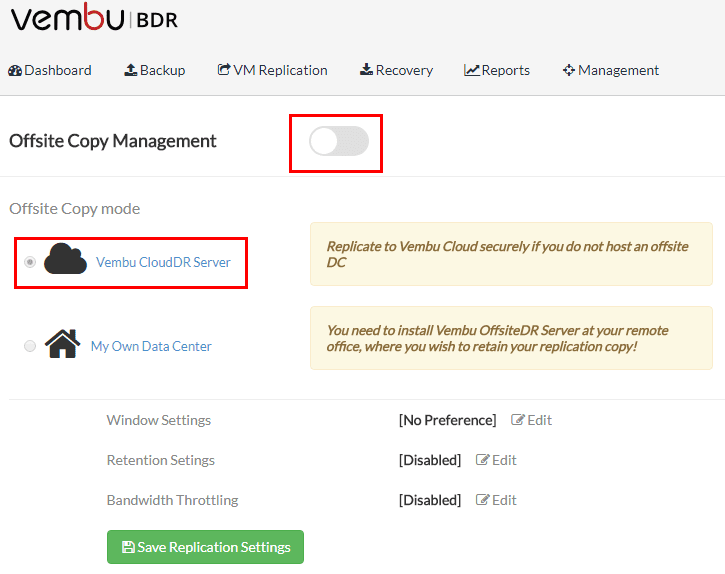Click the install Vembu OffsiteDR Server note
725x574 pixels.
coord(511,338)
